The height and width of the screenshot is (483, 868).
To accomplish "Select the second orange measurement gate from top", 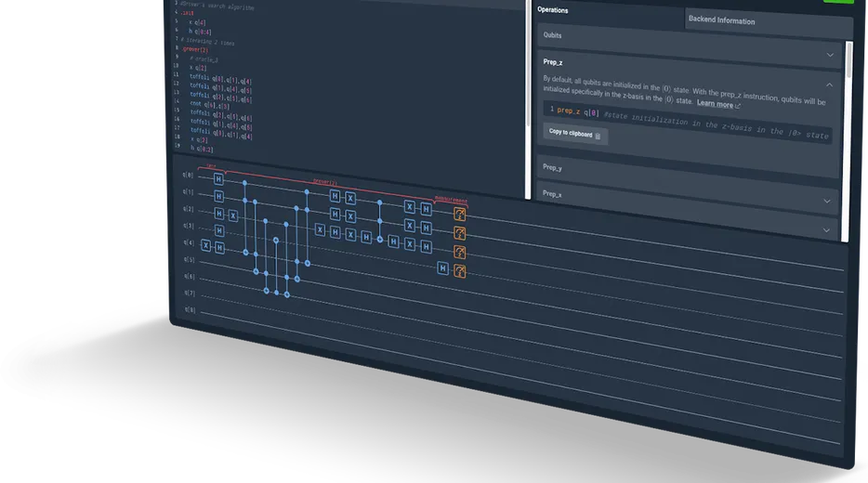I will tap(458, 232).
